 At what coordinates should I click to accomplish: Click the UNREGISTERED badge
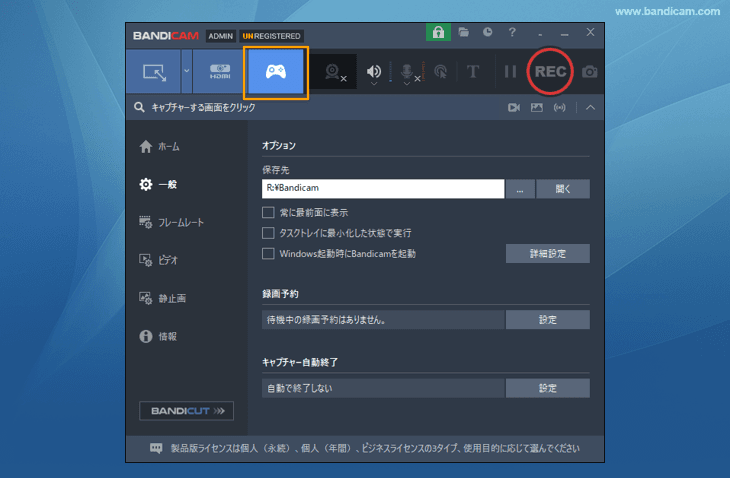[x=271, y=36]
